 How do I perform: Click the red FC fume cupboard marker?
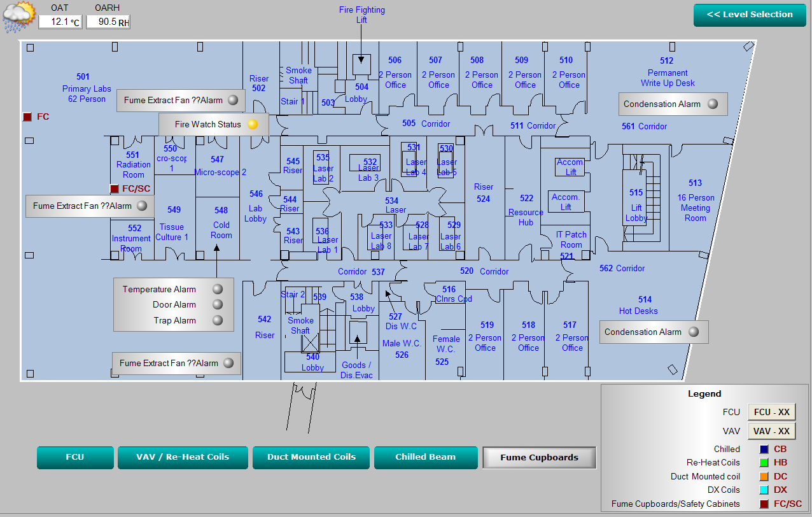[27, 117]
